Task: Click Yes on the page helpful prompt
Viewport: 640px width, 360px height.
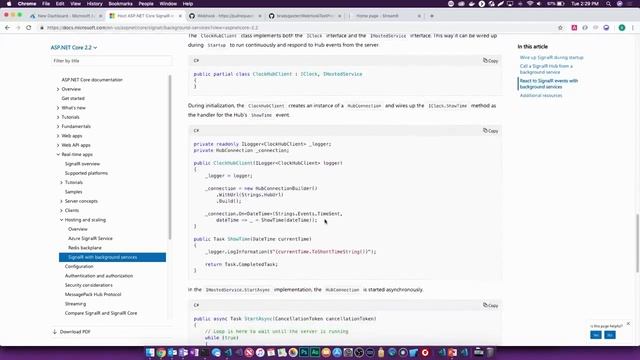Action: [596, 335]
